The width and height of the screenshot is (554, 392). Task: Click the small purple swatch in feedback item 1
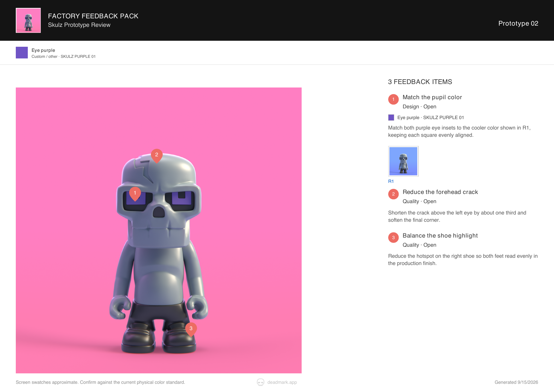click(x=391, y=118)
